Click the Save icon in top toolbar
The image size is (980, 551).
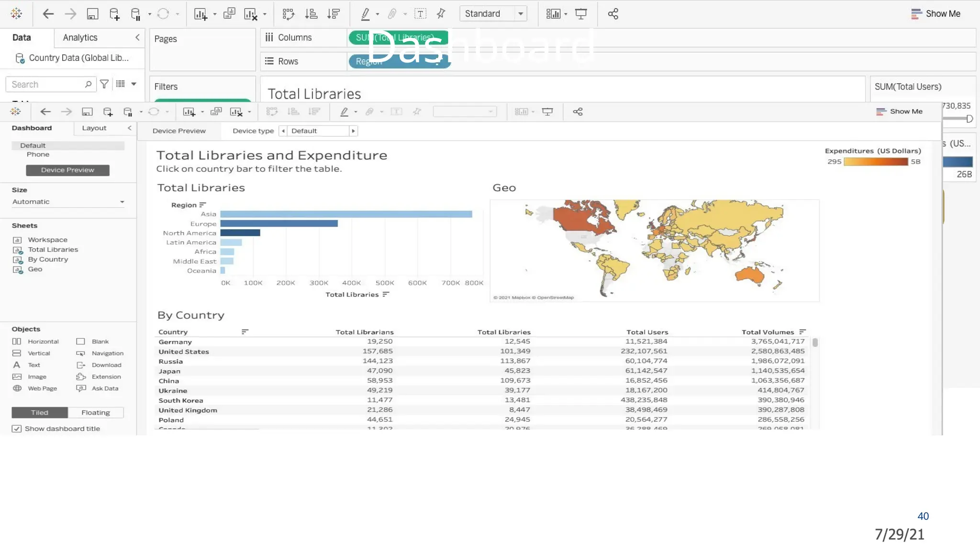click(92, 14)
